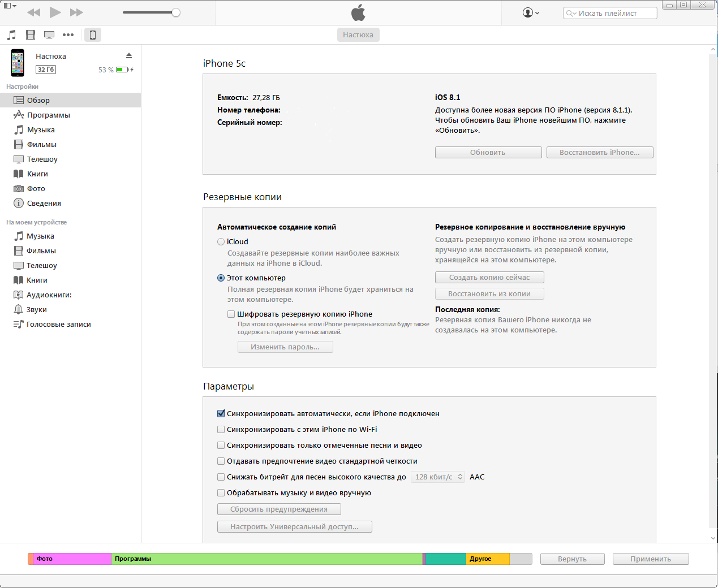
Task: Switch to the Movies library icon
Action: tap(31, 35)
